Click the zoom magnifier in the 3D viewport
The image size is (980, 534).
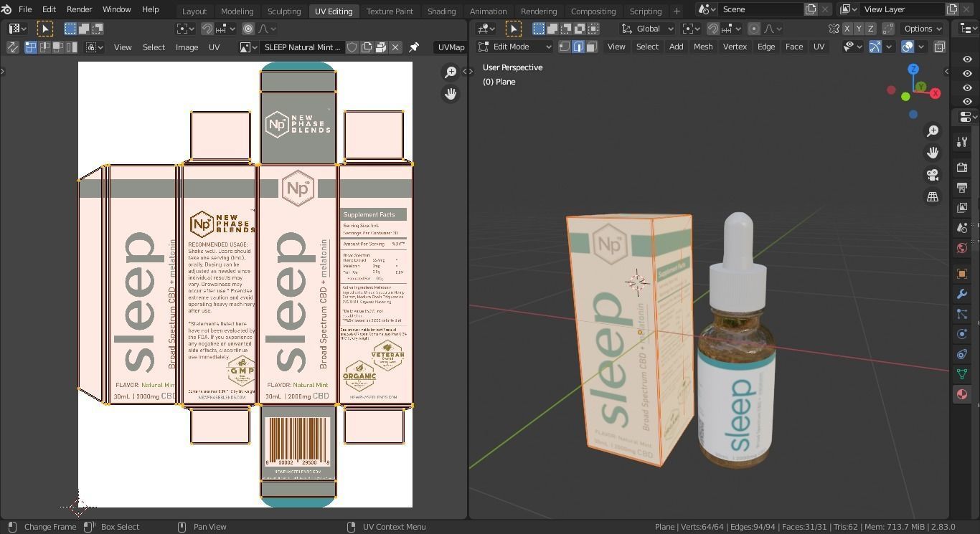(933, 131)
